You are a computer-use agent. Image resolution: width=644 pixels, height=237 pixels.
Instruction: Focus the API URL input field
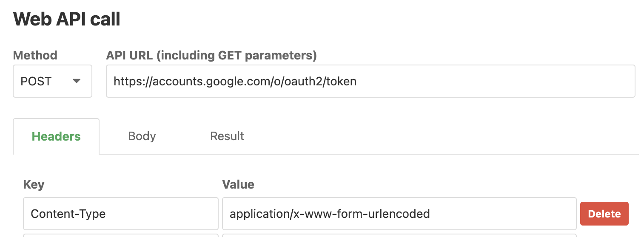click(x=370, y=81)
